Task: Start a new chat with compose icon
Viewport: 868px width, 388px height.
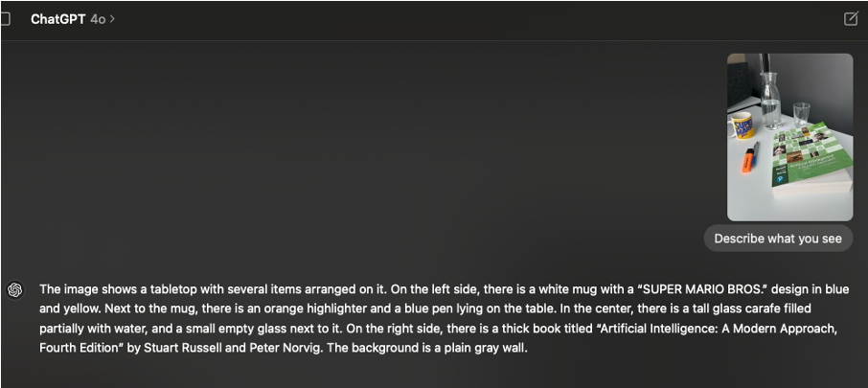Action: pyautogui.click(x=851, y=19)
